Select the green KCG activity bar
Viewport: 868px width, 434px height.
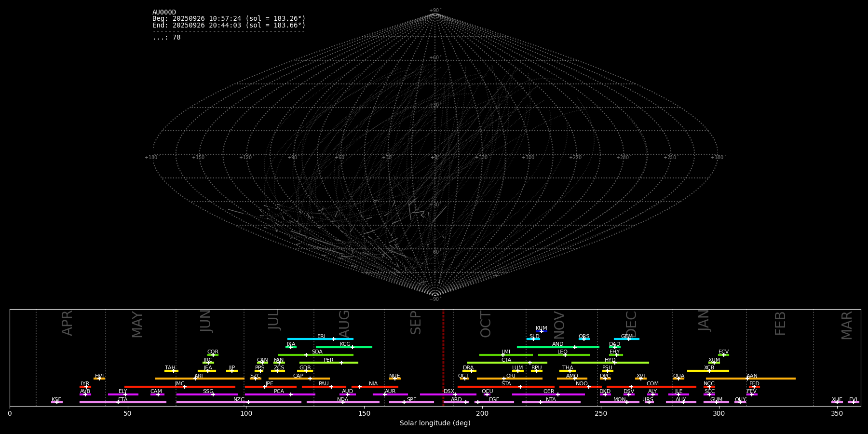tap(344, 347)
